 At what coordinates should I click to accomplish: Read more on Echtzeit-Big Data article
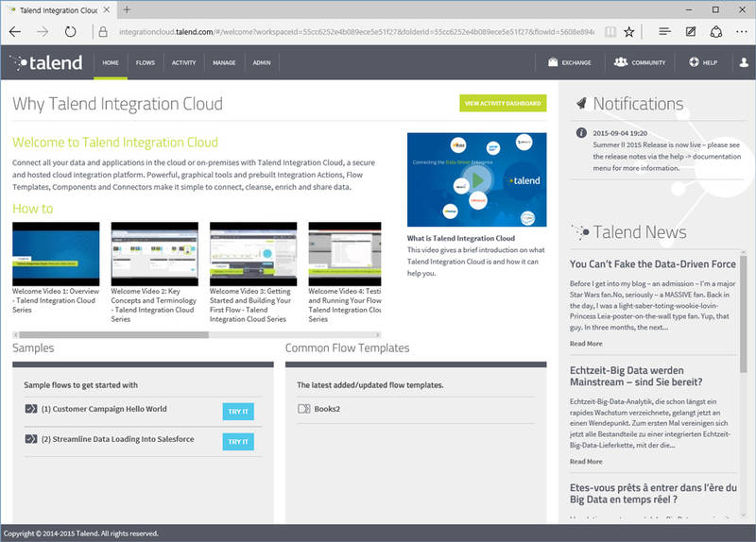tap(586, 462)
